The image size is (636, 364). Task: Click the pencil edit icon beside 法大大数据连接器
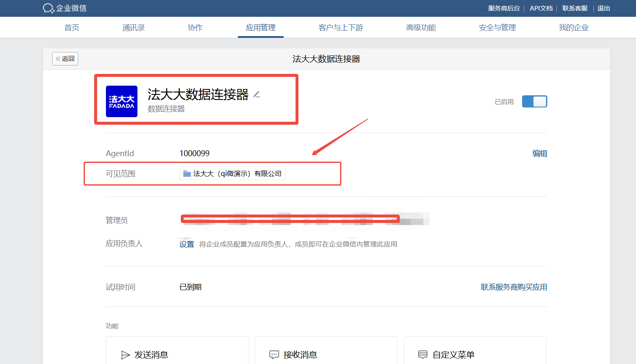coord(257,95)
